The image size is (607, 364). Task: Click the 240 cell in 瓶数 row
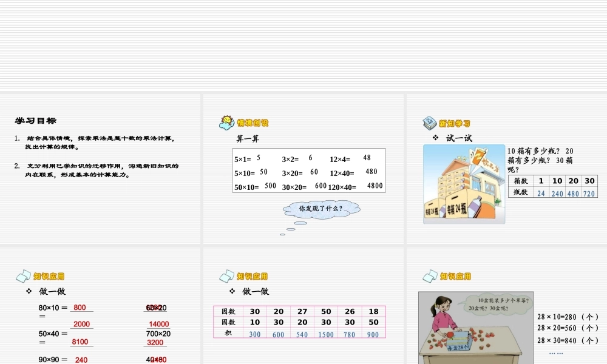557,194
